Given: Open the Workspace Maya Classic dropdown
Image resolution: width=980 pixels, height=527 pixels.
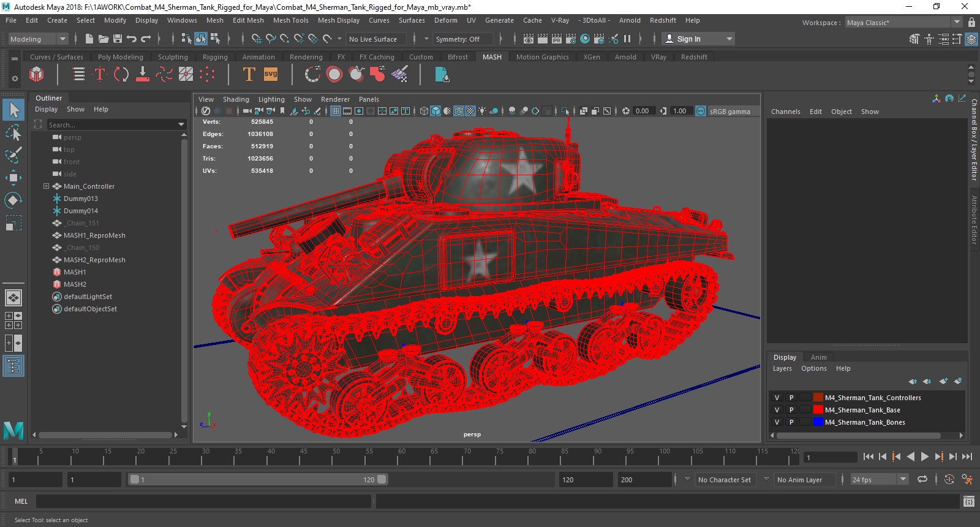Looking at the screenshot, I should [904, 23].
